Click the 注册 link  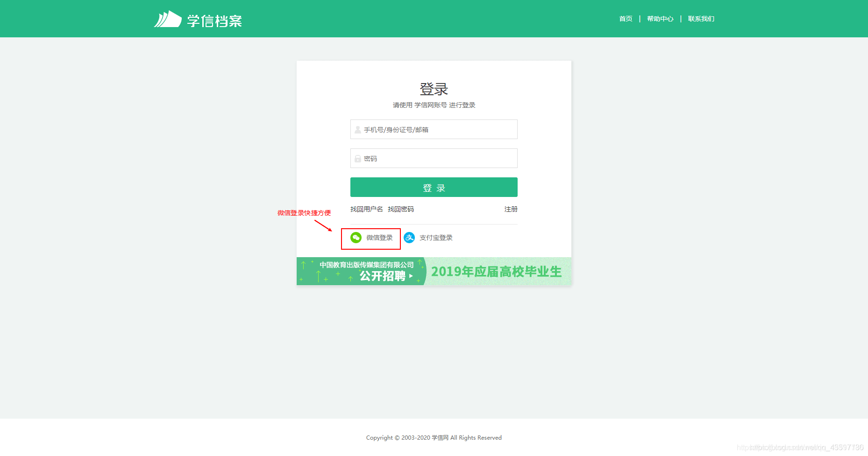(x=511, y=209)
